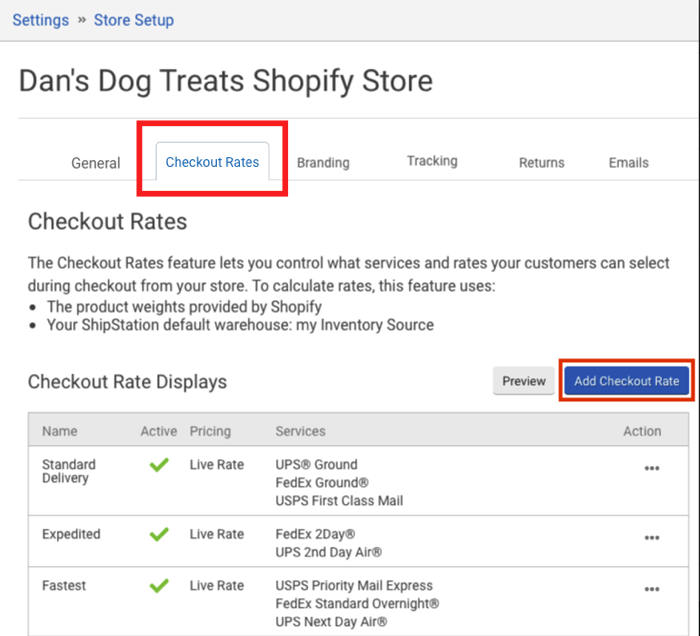Screen dimensions: 700x636
Task: Select the Standard Delivery rate name
Action: coord(69,471)
